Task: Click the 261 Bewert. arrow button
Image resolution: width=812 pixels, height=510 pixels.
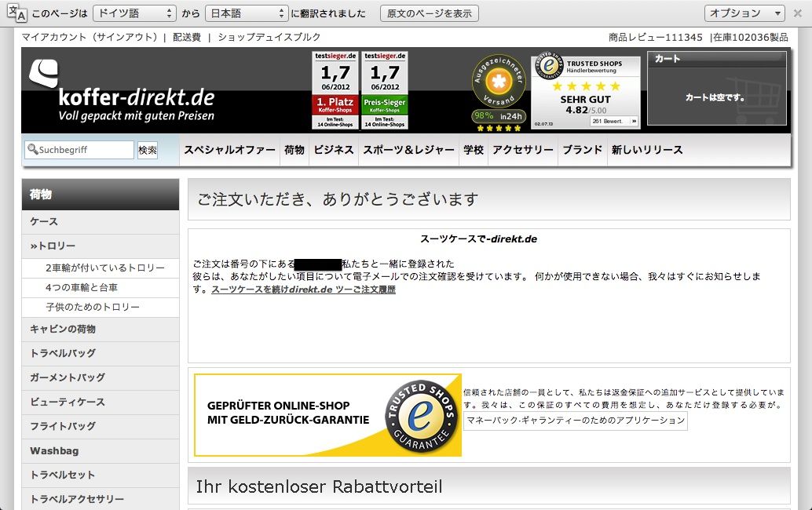Action: tap(614, 121)
